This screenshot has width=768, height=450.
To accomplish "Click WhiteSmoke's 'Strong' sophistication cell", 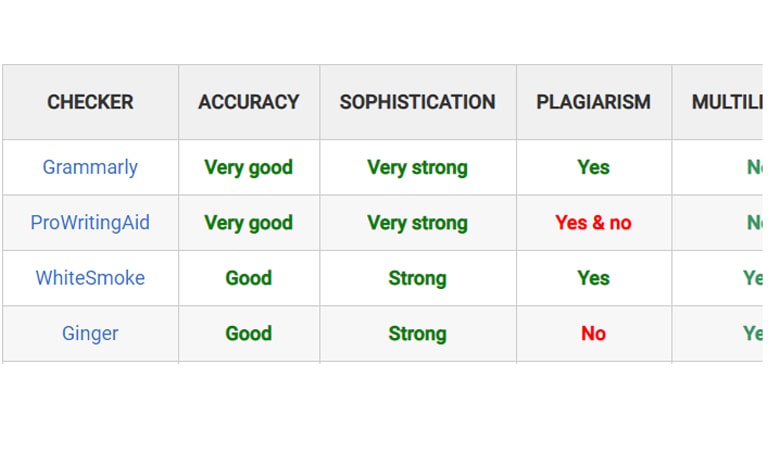I will tap(418, 278).
